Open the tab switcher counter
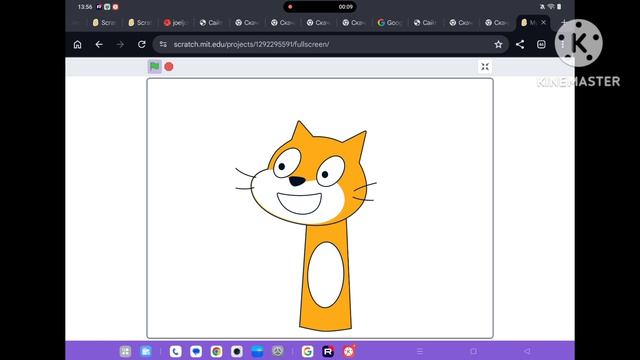This screenshot has width=640, height=360. coord(541,44)
